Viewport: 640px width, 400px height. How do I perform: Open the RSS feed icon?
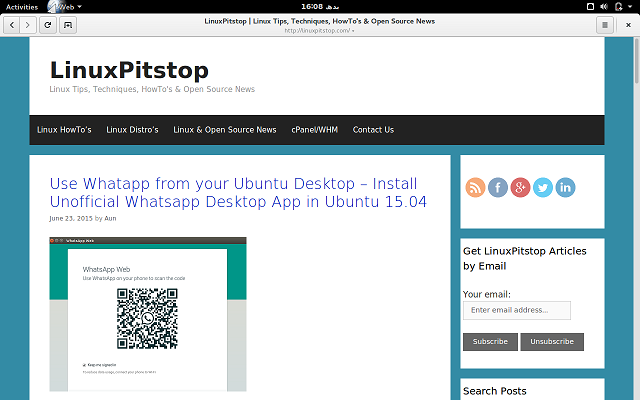pos(475,188)
